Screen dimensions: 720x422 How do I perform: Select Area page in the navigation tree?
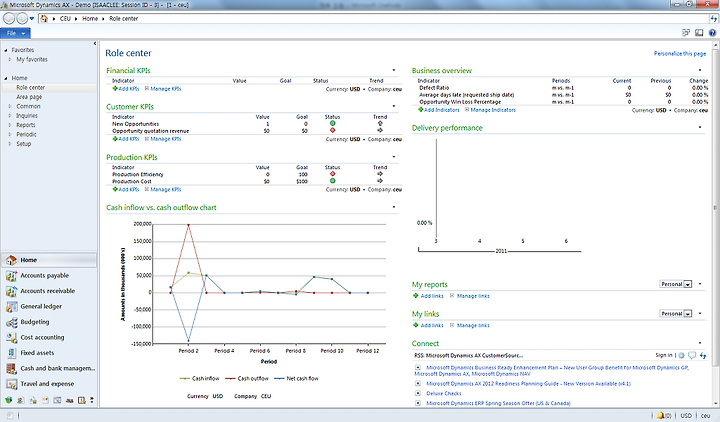[29, 97]
